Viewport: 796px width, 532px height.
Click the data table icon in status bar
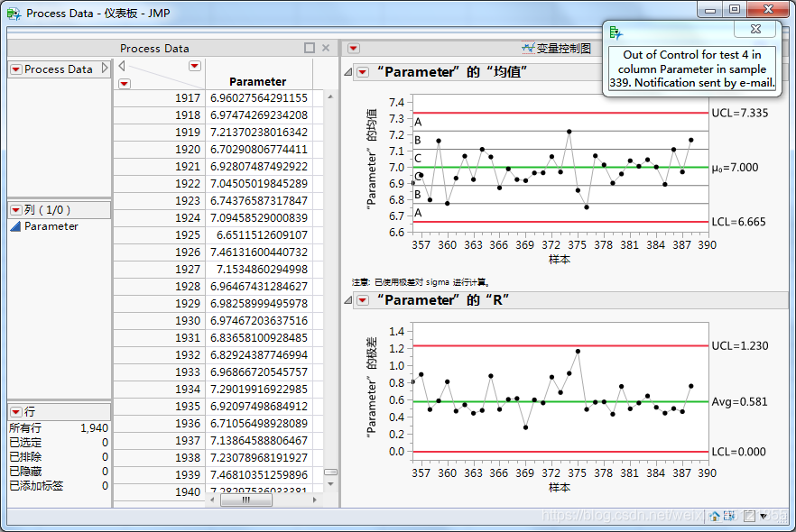[x=729, y=517]
